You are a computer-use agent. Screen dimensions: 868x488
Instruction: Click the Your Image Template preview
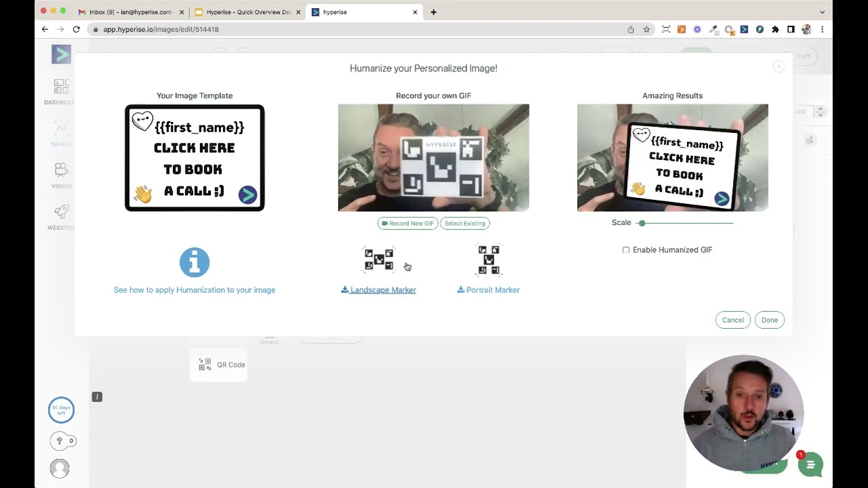(195, 158)
